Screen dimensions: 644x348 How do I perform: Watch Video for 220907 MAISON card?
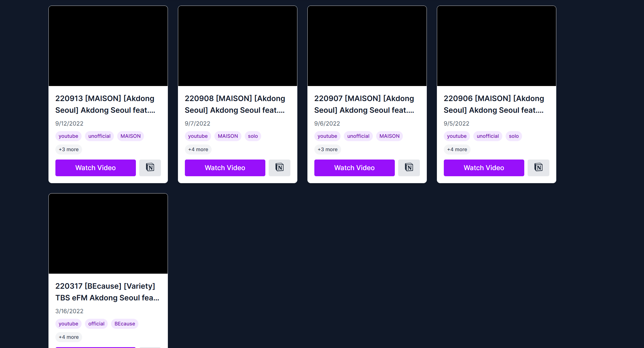[x=354, y=168]
